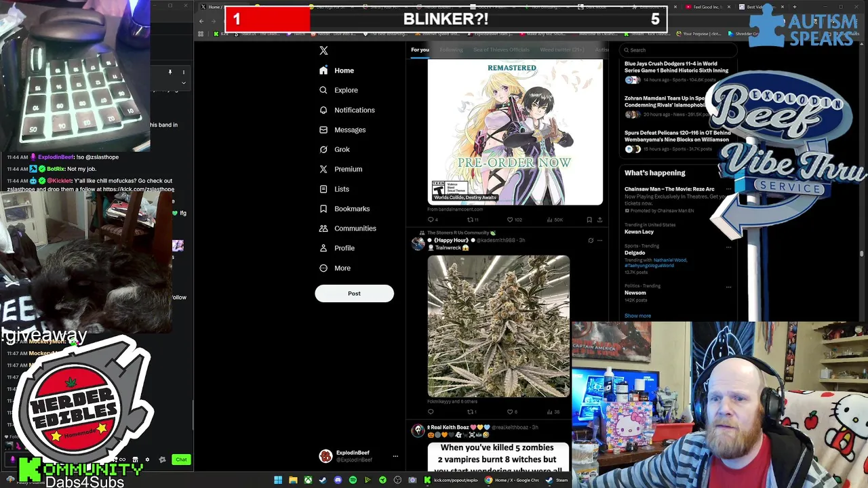Viewport: 868px width, 488px height.
Task: Open Grok in the sidebar
Action: pyautogui.click(x=334, y=149)
